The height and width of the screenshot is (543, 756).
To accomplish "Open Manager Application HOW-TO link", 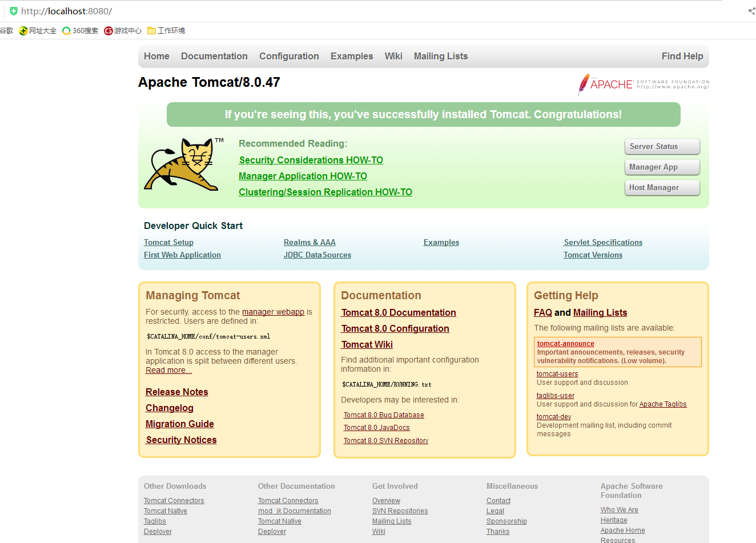I will (303, 176).
